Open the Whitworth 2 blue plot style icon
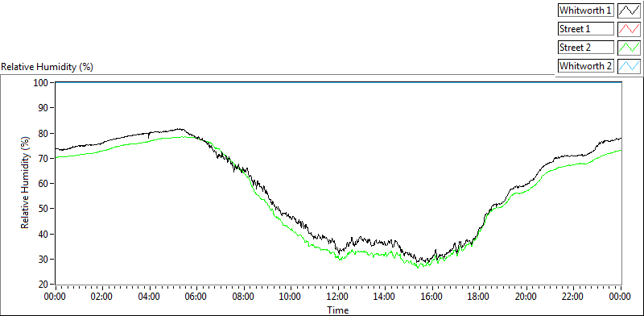The width and height of the screenshot is (644, 316). point(629,66)
